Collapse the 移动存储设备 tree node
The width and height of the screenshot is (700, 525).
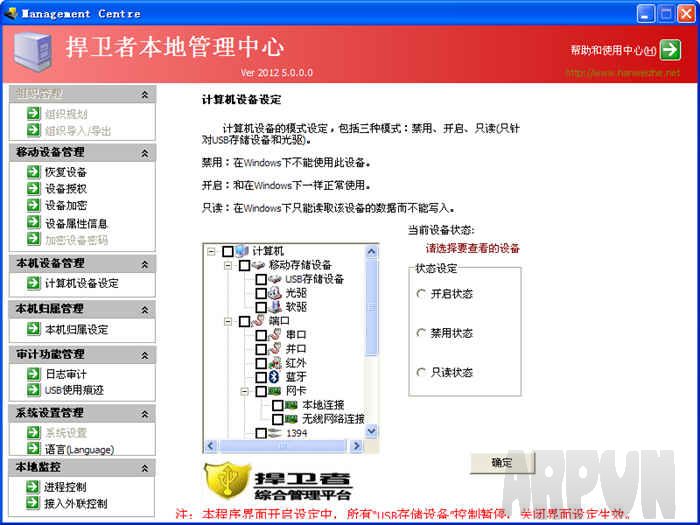point(228,266)
